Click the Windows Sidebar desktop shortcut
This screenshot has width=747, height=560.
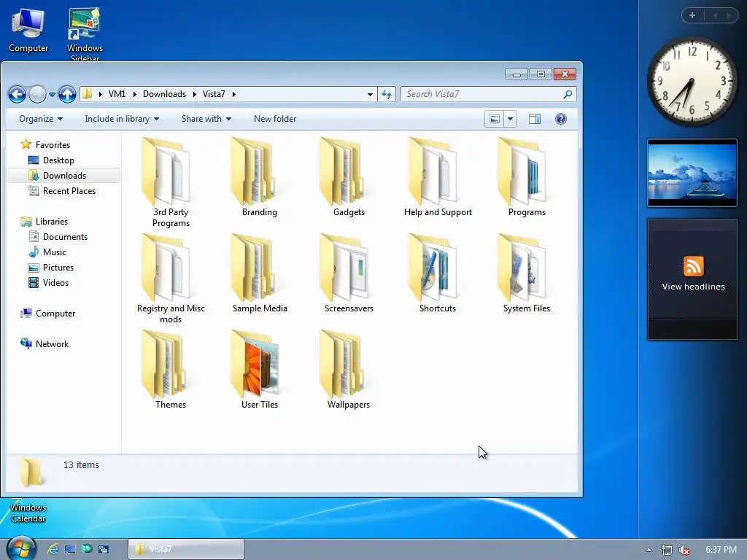pos(85,34)
